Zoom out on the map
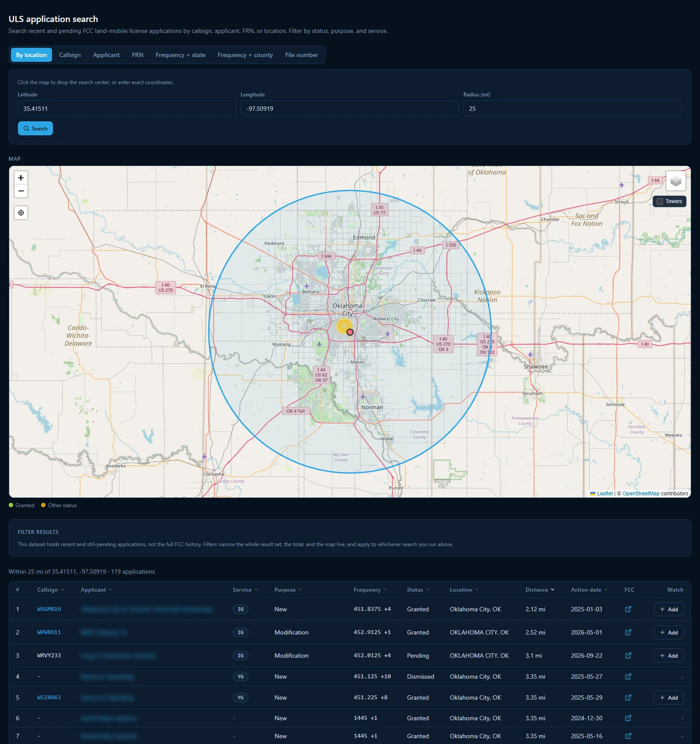Screen dimensions: 700x744 [x=21, y=191]
